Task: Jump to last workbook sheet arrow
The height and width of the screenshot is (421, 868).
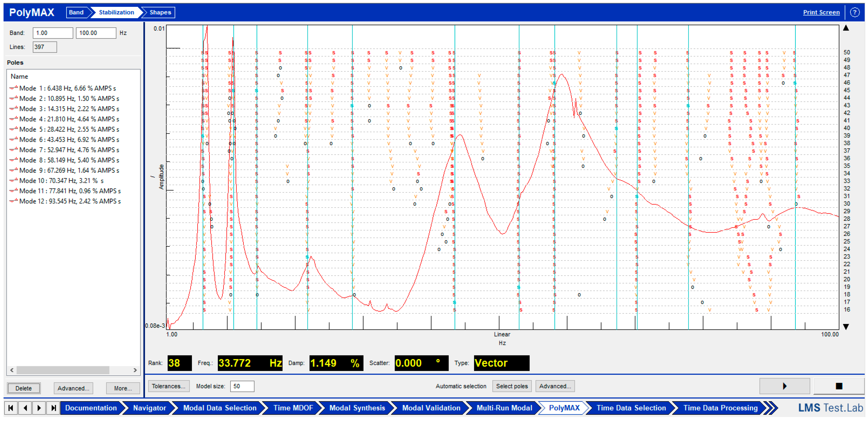Action: (x=53, y=408)
